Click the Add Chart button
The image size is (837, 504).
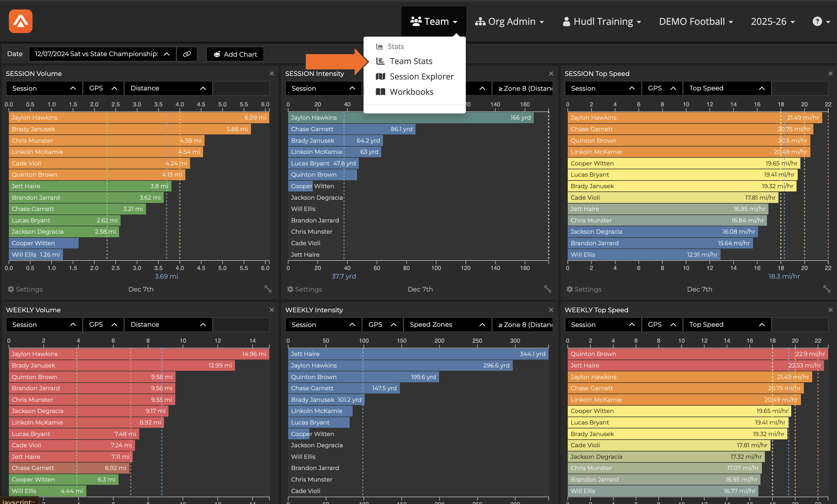[x=235, y=54]
